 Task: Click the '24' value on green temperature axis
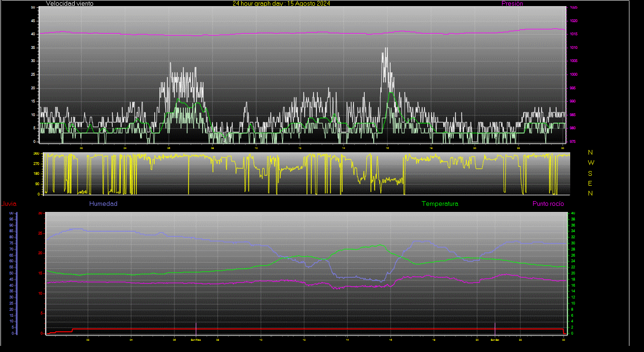(x=572, y=261)
